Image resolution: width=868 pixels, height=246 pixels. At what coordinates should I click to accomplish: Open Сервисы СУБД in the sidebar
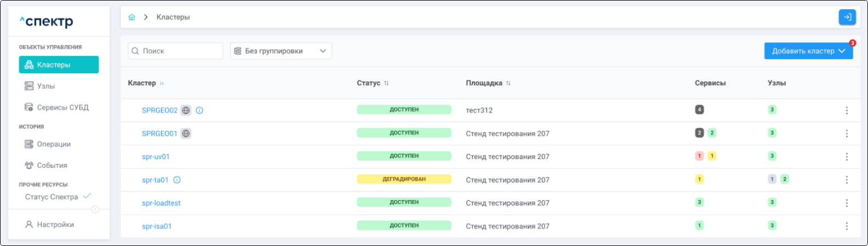(62, 107)
